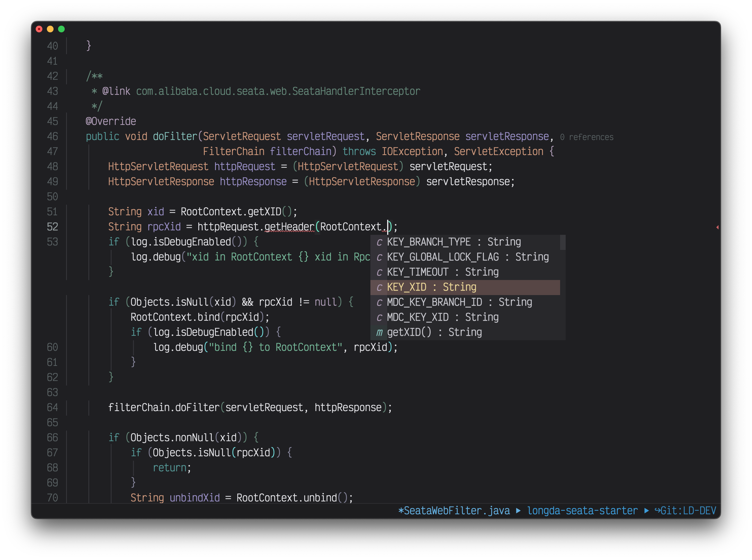Screen dimensions: 752x560
Task: Click the Git branch arrow icon in status bar
Action: 657,511
